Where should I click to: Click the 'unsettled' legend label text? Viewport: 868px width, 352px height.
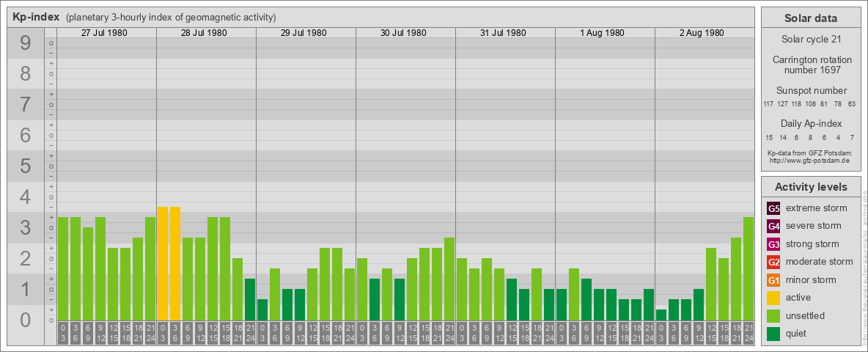805,316
